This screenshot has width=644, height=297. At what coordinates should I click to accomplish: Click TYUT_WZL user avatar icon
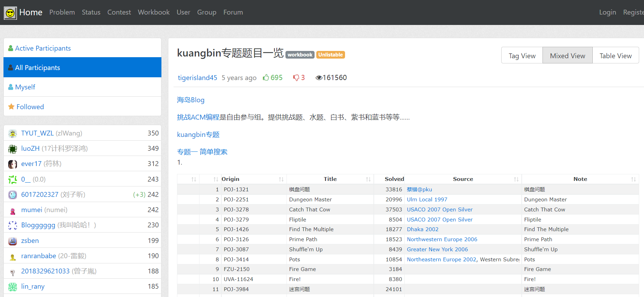[x=13, y=133]
